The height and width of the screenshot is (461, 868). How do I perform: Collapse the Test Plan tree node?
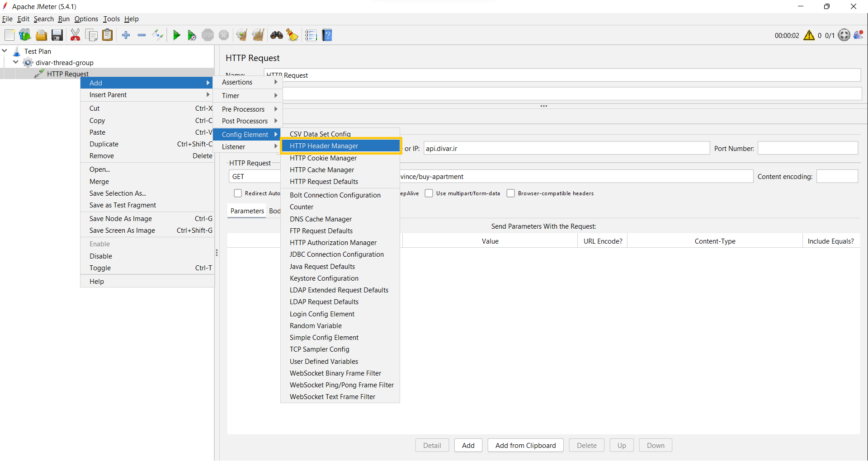(x=5, y=51)
